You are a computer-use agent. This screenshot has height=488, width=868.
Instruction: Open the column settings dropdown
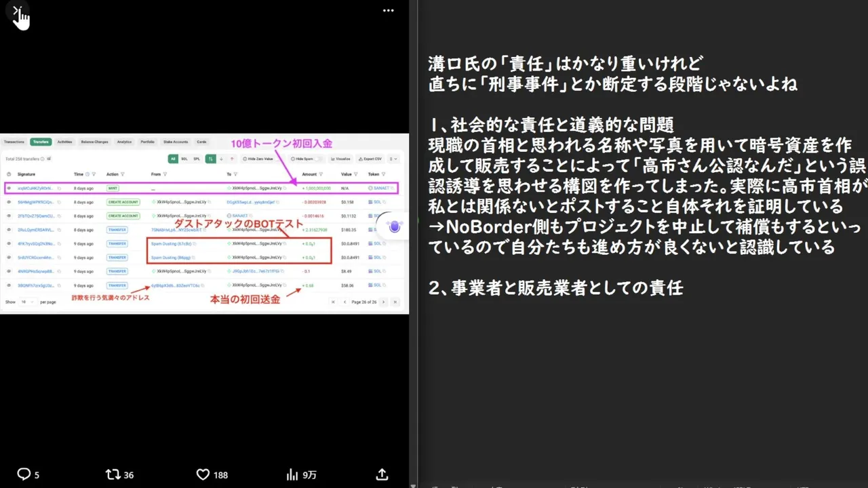click(x=393, y=159)
